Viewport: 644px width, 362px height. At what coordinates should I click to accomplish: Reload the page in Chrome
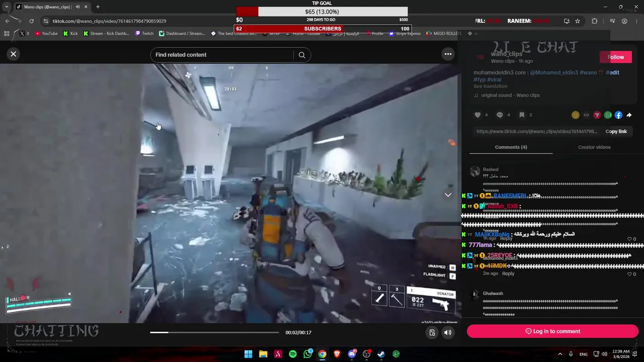(31, 21)
